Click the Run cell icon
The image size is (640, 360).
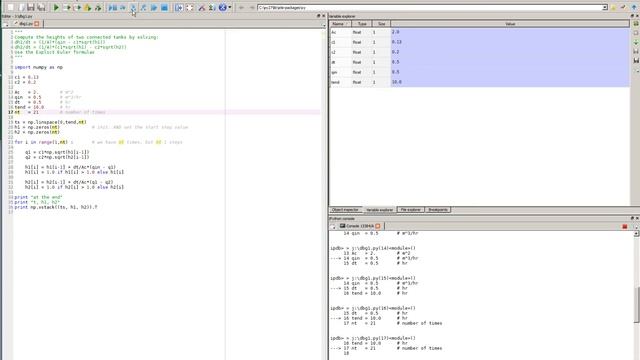[x=67, y=7]
